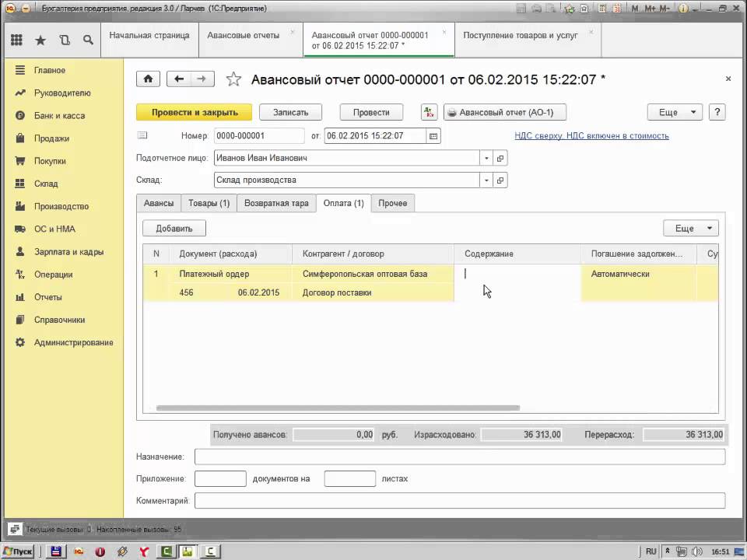Expand Склад field dropdown arrow
Image resolution: width=747 pixels, height=560 pixels.
(486, 180)
